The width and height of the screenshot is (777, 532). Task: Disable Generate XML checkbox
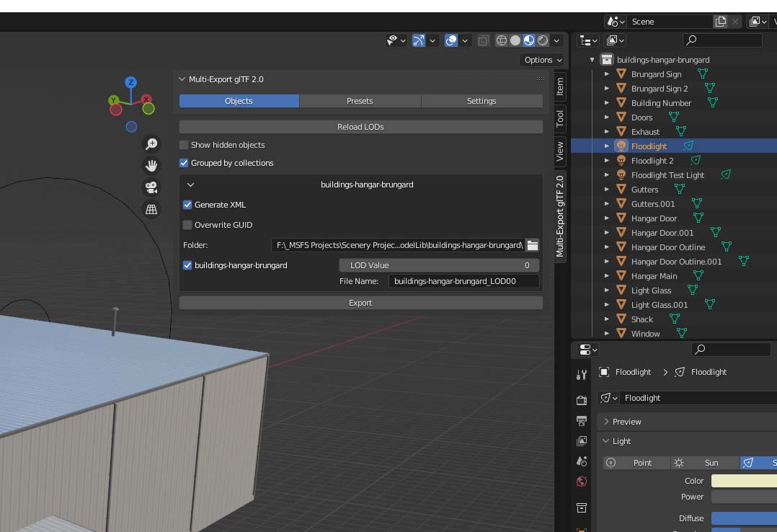click(188, 205)
